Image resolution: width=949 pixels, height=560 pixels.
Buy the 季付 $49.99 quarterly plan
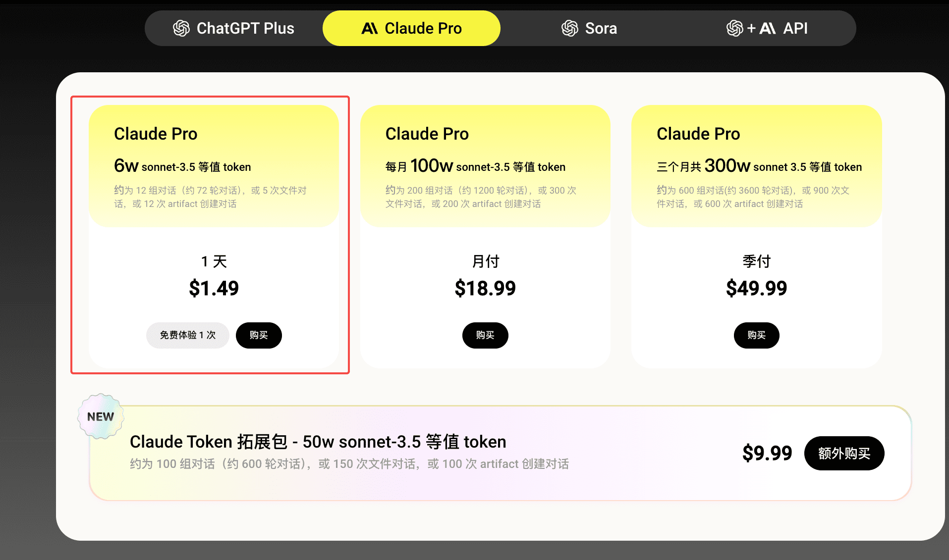756,335
